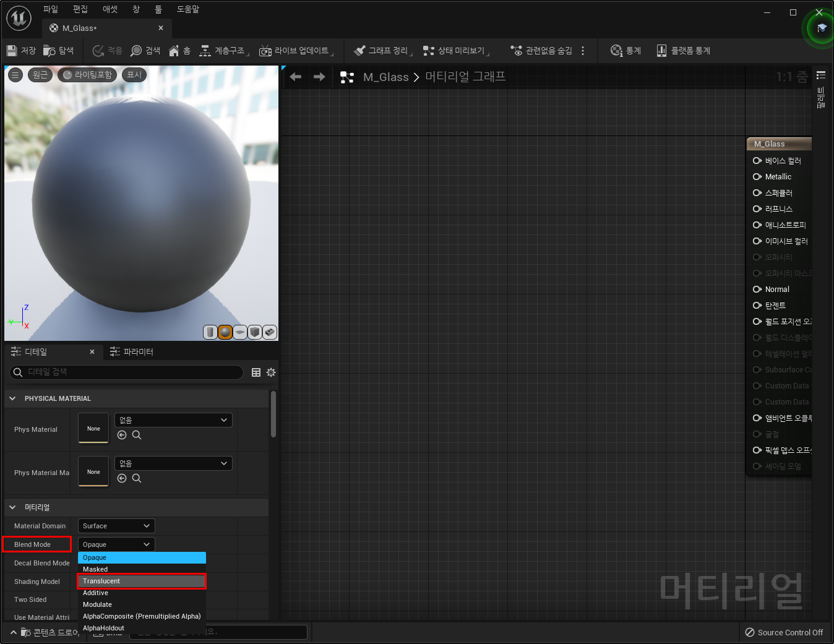Go forward with the graph forward arrow
Image resolution: width=834 pixels, height=644 pixels.
tap(319, 77)
